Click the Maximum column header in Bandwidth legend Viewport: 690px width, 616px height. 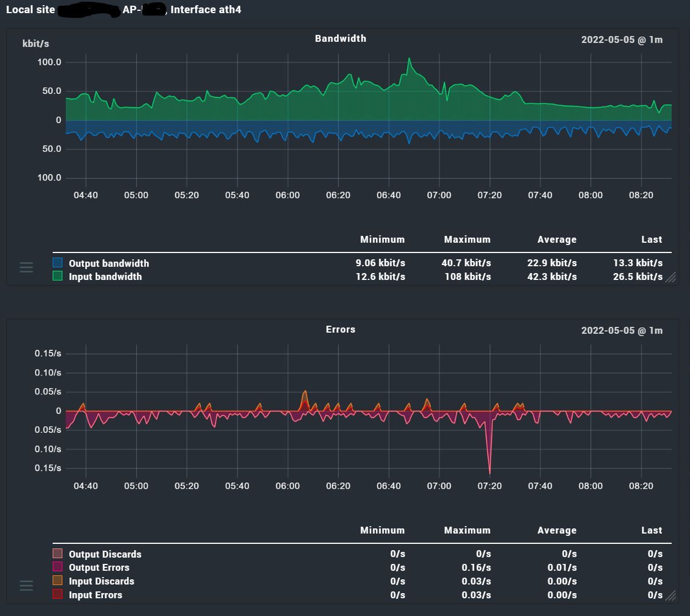tap(467, 239)
